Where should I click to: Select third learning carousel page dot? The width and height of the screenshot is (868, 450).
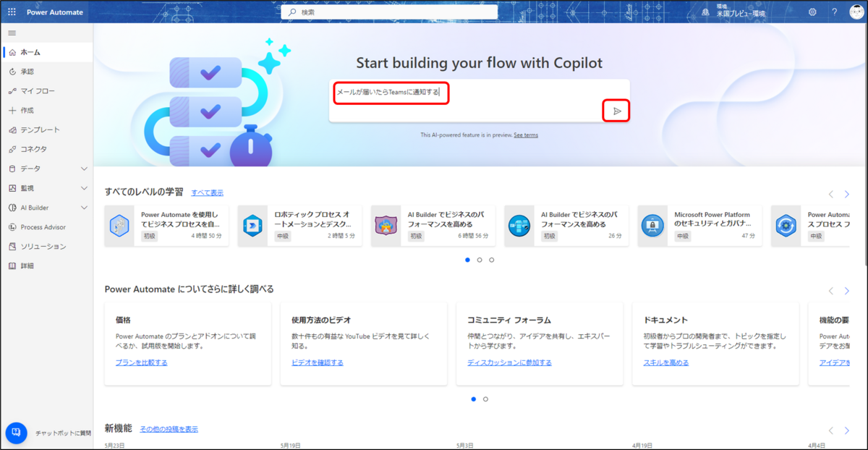pos(492,259)
